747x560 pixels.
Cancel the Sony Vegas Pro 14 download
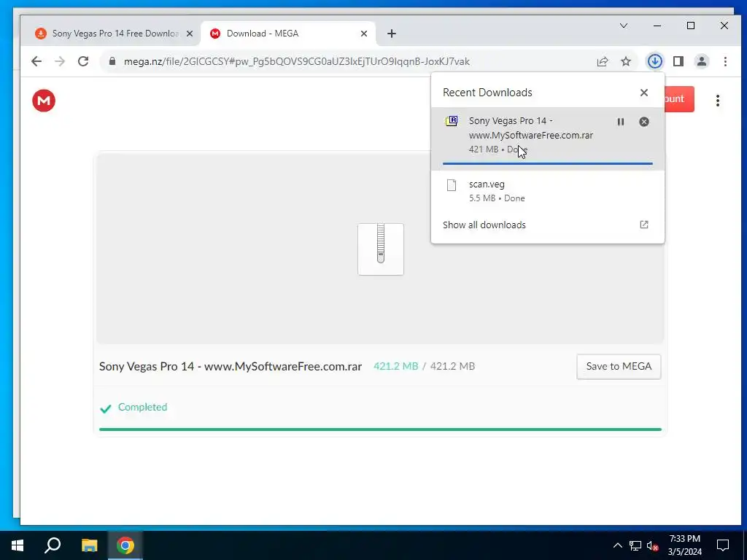643,122
